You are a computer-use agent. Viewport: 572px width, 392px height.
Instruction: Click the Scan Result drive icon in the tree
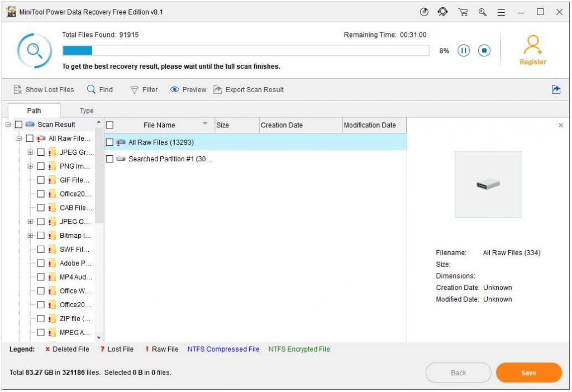30,125
